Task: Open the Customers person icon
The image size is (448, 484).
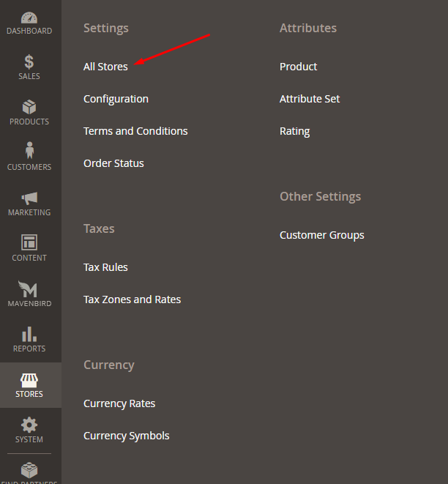Action: coord(29,150)
